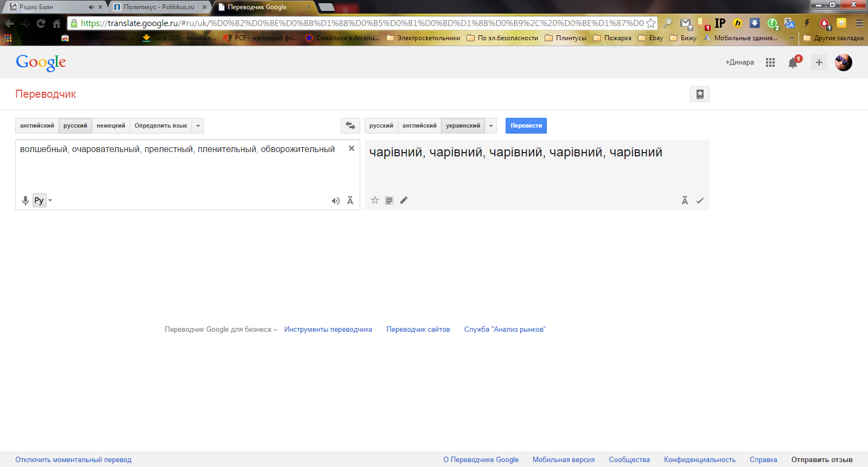The height and width of the screenshot is (467, 868).
Task: Click the Переводчик page title
Action: point(46,94)
